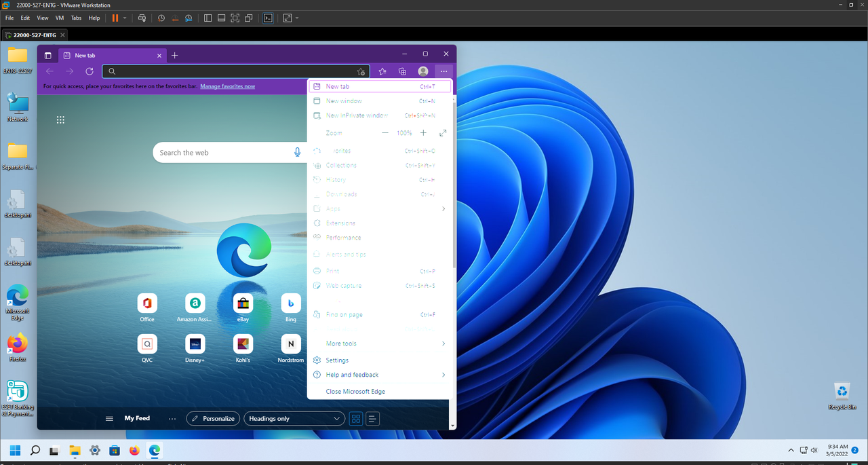The width and height of the screenshot is (868, 465).
Task: Open the dropdown arrow next to the pause icon
Action: click(124, 18)
